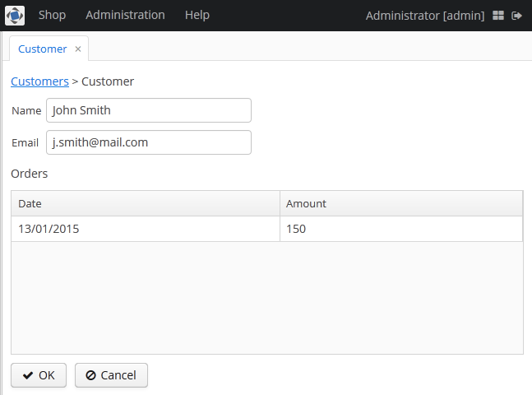The width and height of the screenshot is (532, 395).
Task: Sort orders by the Date column header
Action: click(x=145, y=203)
